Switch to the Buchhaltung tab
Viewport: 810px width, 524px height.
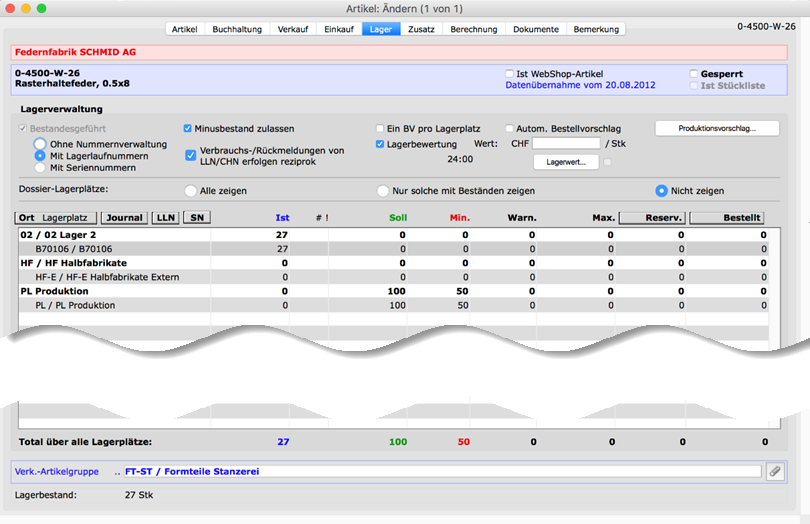click(237, 29)
